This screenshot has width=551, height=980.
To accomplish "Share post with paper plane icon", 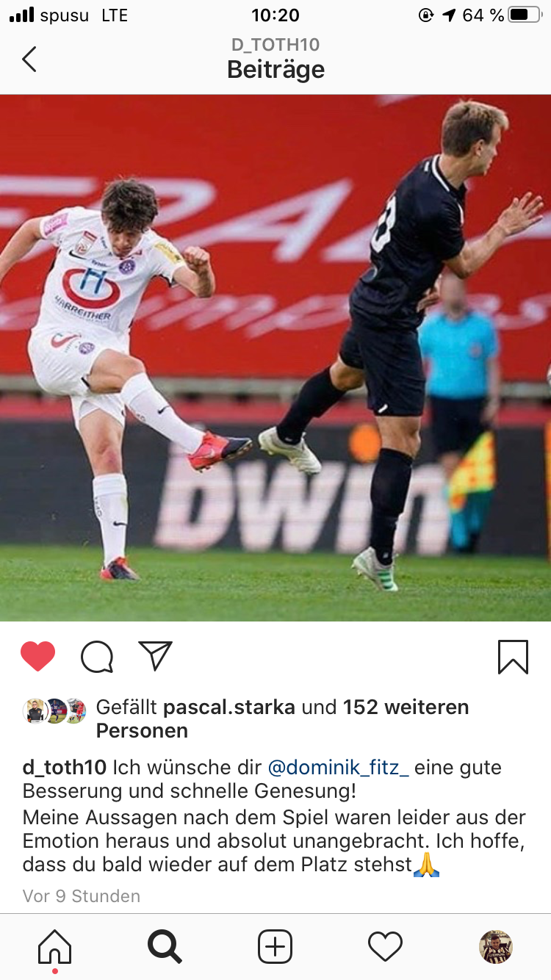I will [155, 655].
